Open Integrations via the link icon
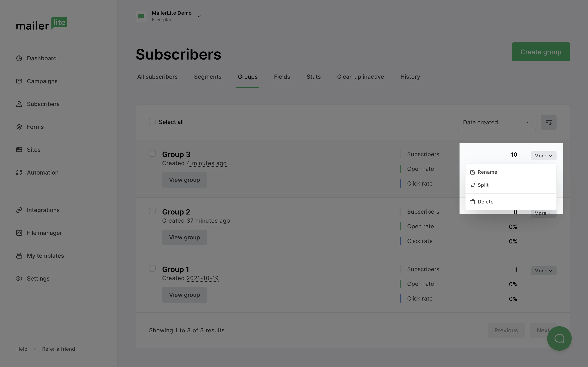This screenshot has height=367, width=588. pyautogui.click(x=19, y=210)
